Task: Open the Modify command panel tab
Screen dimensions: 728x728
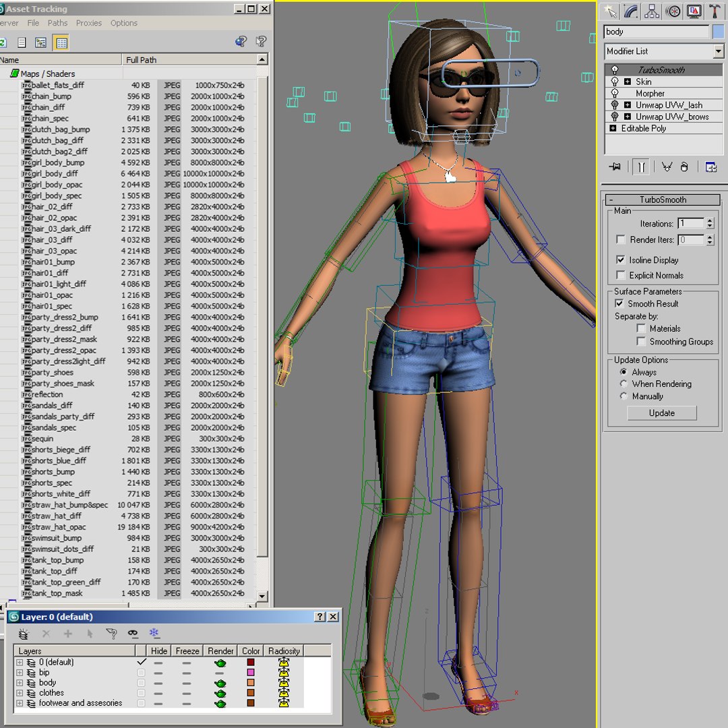Action: click(631, 11)
